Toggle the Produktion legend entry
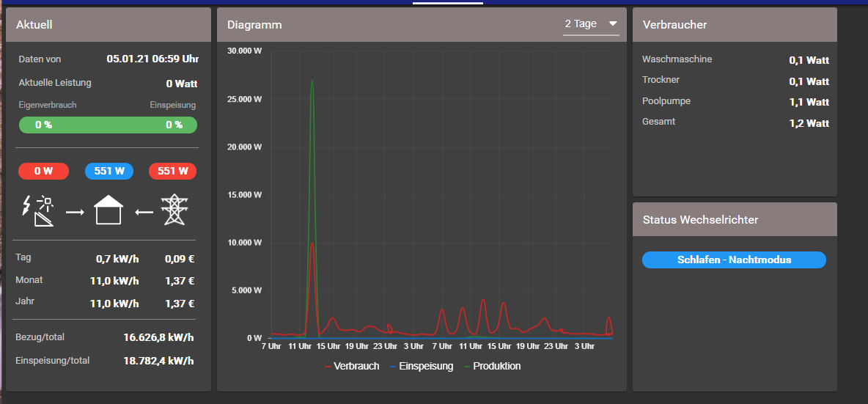This screenshot has width=868, height=404. coord(492,366)
